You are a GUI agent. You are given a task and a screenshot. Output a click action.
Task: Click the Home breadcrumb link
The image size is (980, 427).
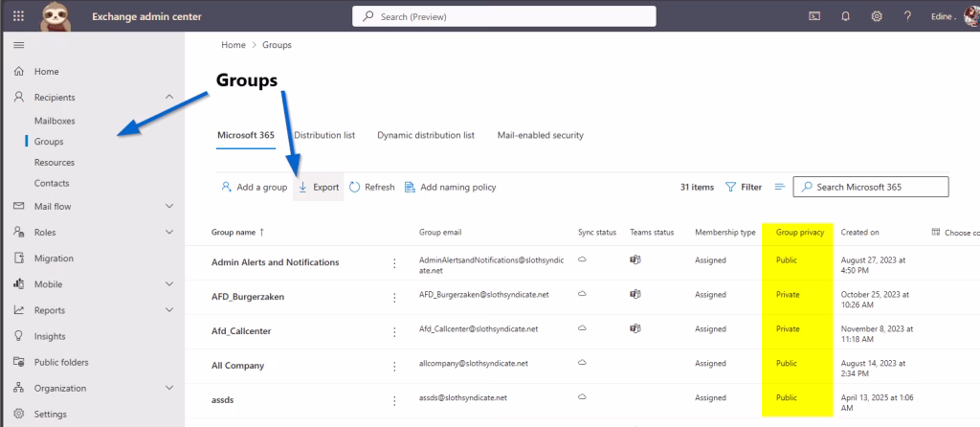click(234, 45)
